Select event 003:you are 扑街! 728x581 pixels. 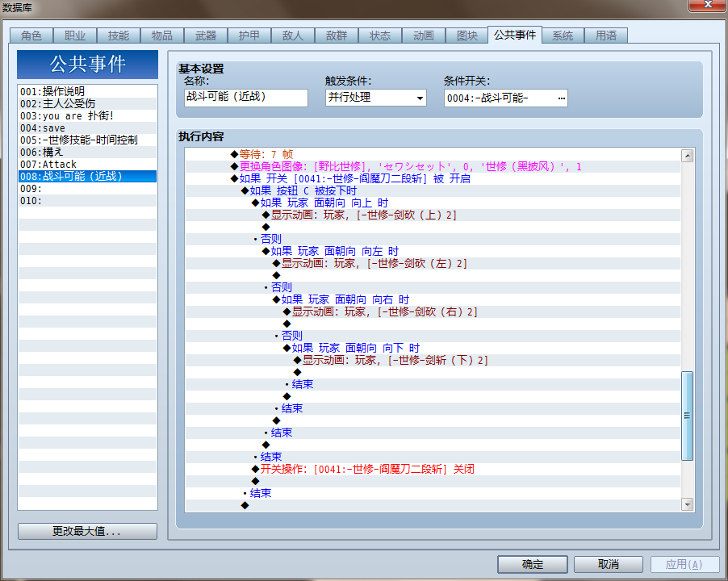pyautogui.click(x=87, y=115)
